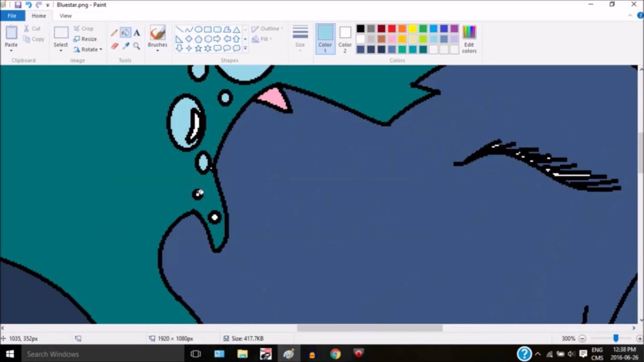The image size is (644, 362).
Task: Click the zoom in plus button
Action: coord(639,338)
